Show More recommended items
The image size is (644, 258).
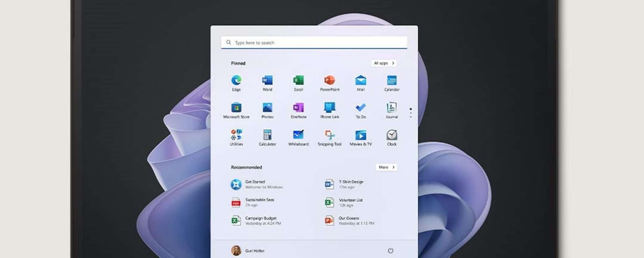click(x=386, y=167)
